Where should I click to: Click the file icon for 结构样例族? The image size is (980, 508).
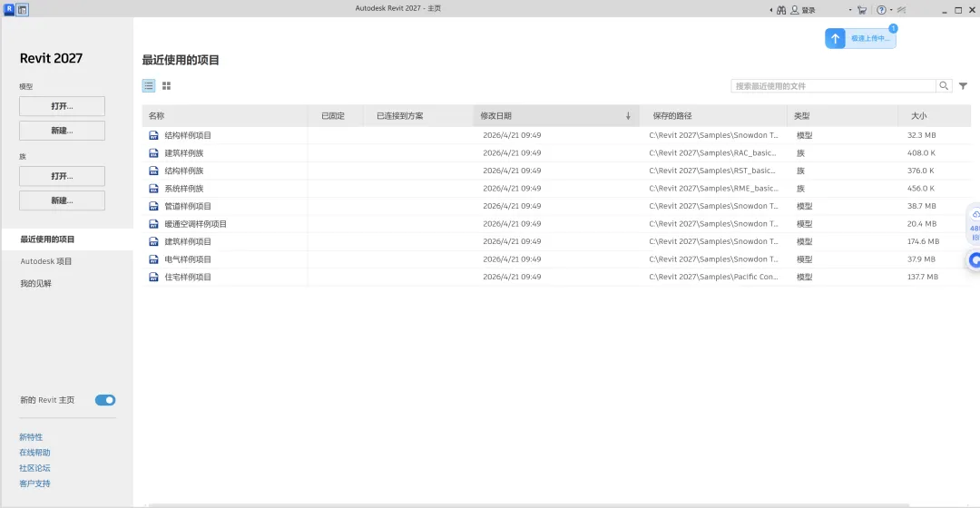click(153, 171)
